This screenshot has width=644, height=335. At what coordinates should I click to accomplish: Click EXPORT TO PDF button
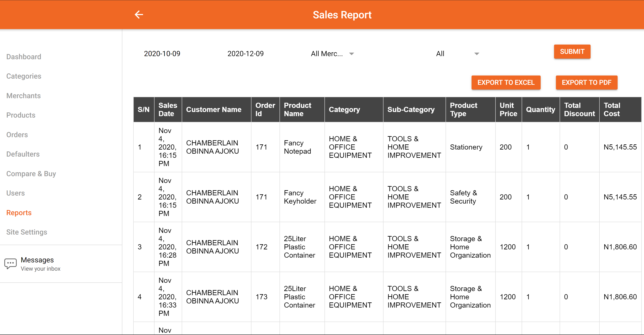(x=586, y=83)
